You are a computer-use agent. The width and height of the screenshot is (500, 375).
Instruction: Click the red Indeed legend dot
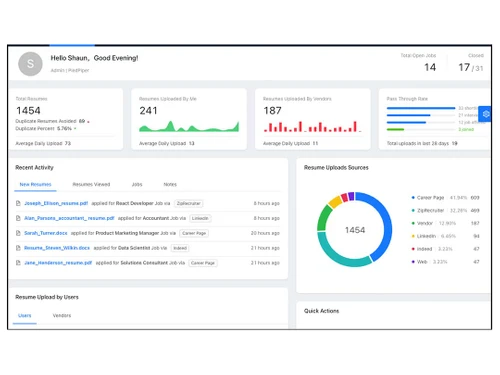[413, 249]
